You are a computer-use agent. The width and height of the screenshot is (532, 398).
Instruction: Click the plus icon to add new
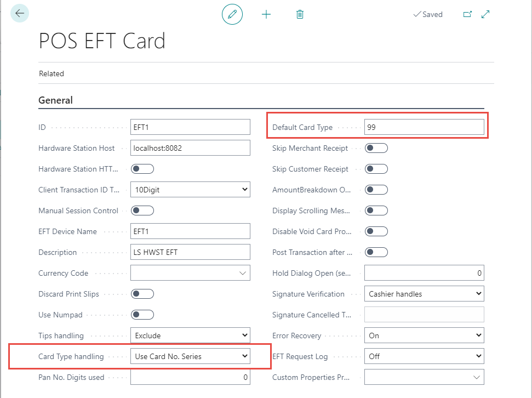(x=266, y=14)
